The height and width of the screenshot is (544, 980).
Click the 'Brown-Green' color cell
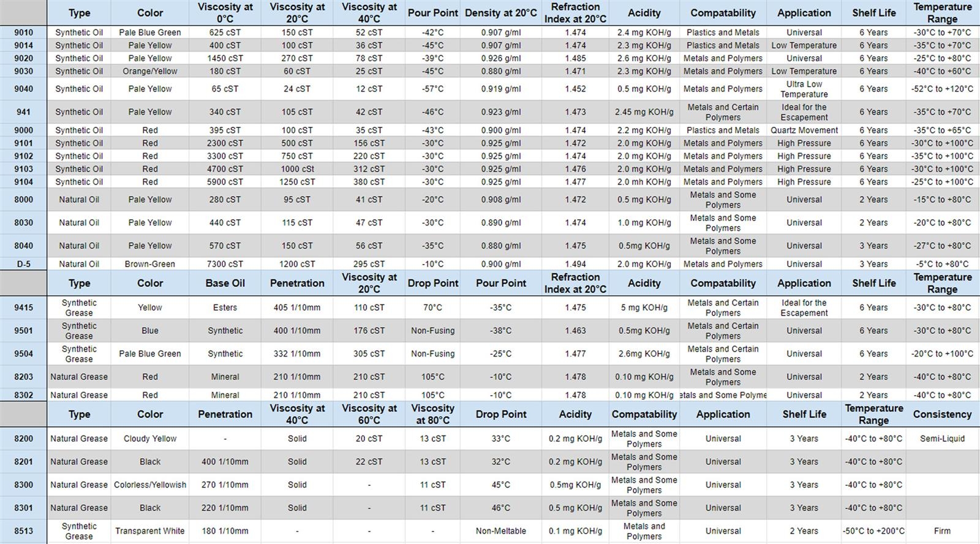click(x=149, y=264)
